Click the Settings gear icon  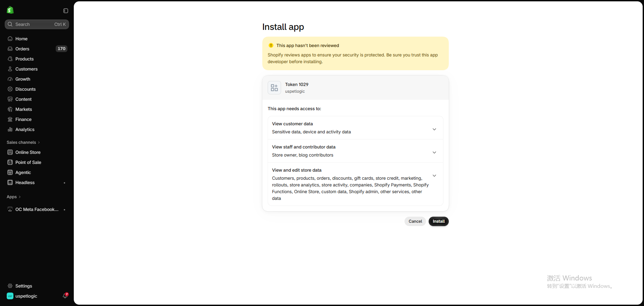click(10, 286)
